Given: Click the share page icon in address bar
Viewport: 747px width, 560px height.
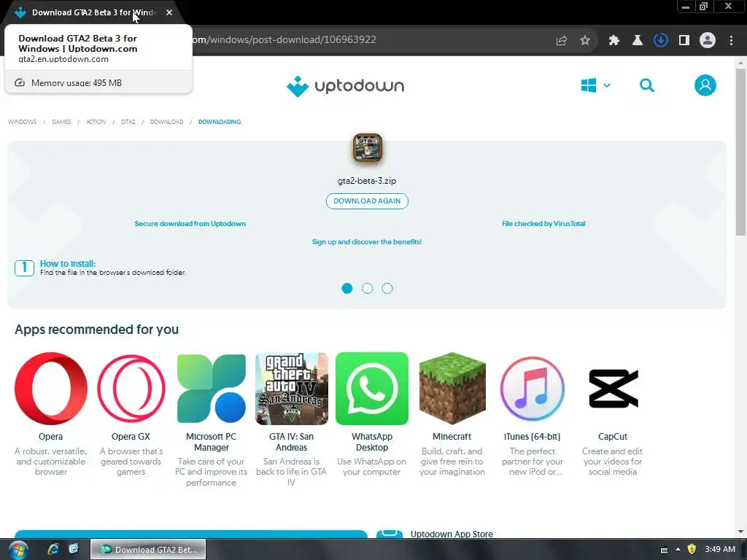Looking at the screenshot, I should click(x=562, y=41).
